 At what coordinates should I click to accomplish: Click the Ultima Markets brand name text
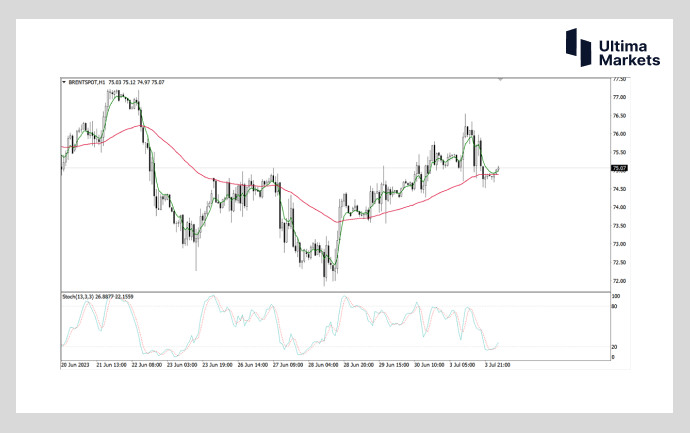pyautogui.click(x=629, y=53)
